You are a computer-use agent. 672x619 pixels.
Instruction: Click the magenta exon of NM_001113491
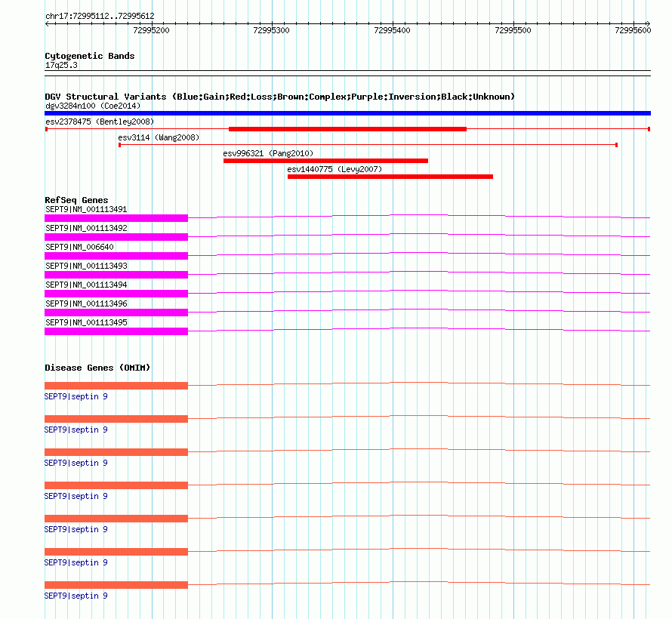116,218
